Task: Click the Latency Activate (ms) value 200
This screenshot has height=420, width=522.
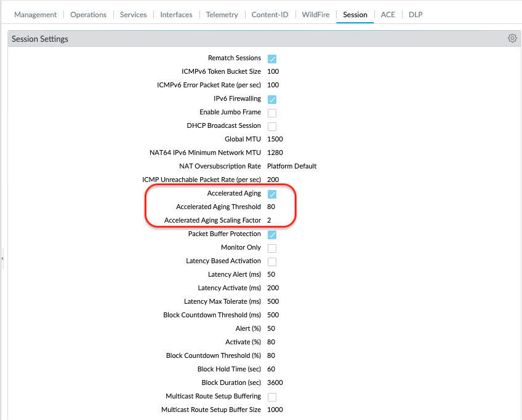Action: pos(273,288)
